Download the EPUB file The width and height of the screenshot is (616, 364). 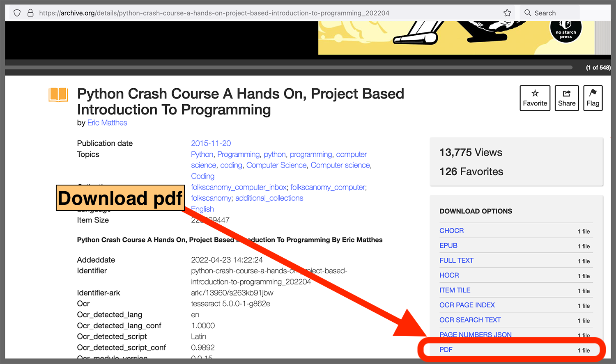tap(448, 245)
